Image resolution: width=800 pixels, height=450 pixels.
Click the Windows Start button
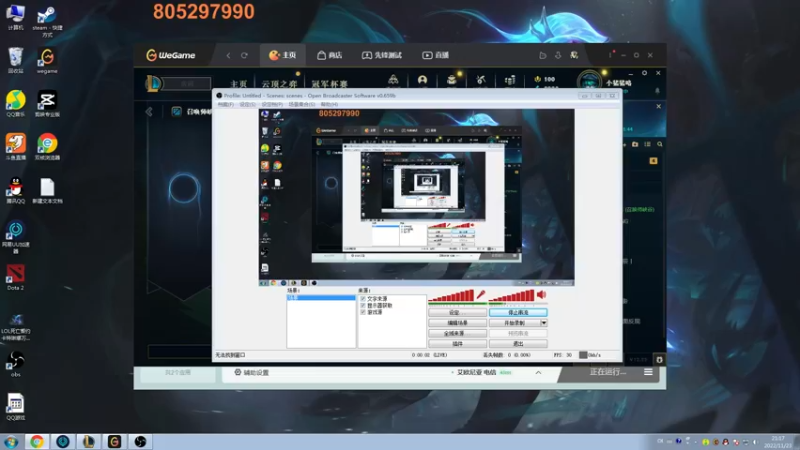pos(11,441)
